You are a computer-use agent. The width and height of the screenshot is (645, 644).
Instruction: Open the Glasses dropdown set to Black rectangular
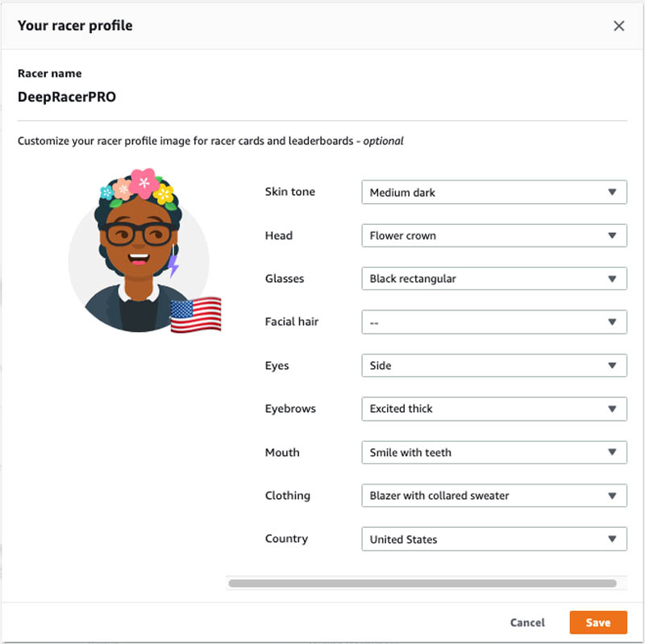[x=494, y=279]
